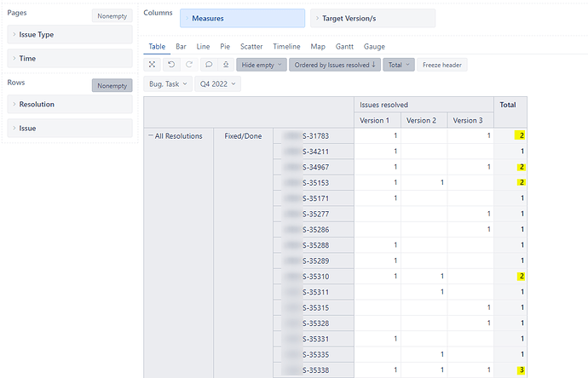The width and height of the screenshot is (588, 378).
Task: Select issue row S-35331
Action: (x=314, y=339)
